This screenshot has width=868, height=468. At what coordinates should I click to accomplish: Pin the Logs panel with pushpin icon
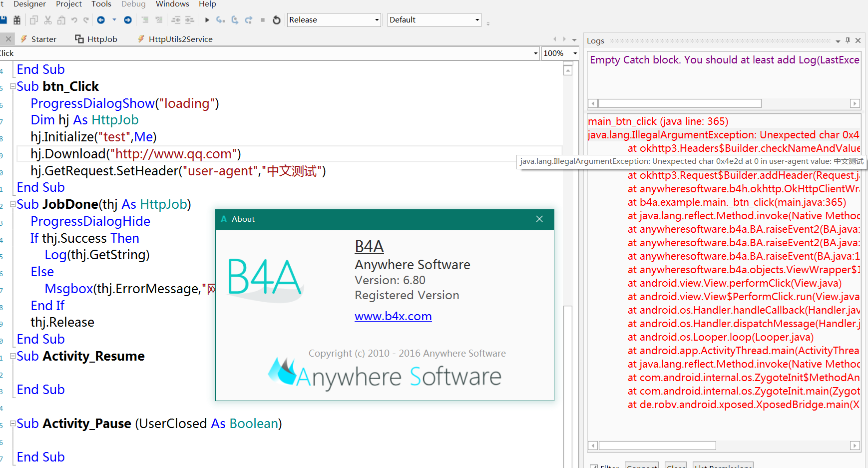pyautogui.click(x=848, y=40)
